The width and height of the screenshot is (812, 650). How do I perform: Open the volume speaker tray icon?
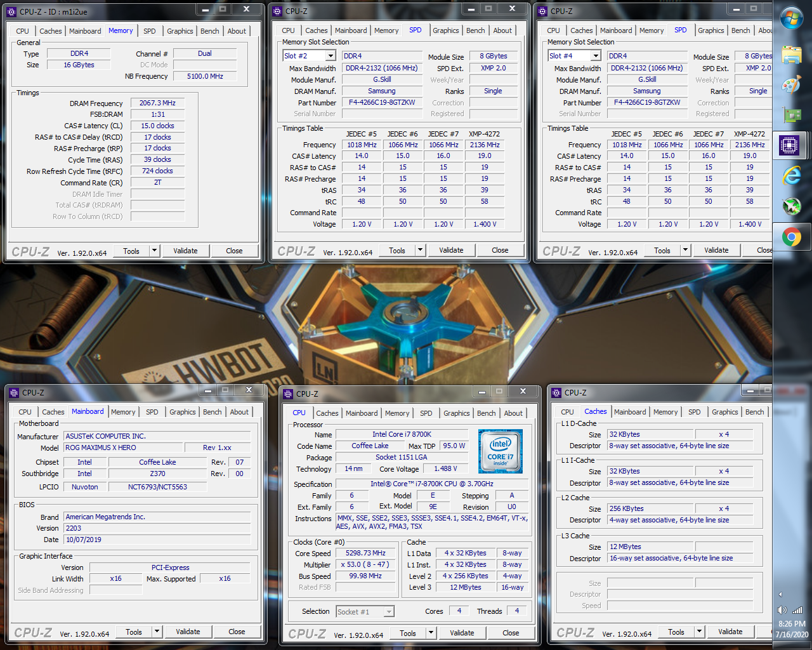click(782, 610)
